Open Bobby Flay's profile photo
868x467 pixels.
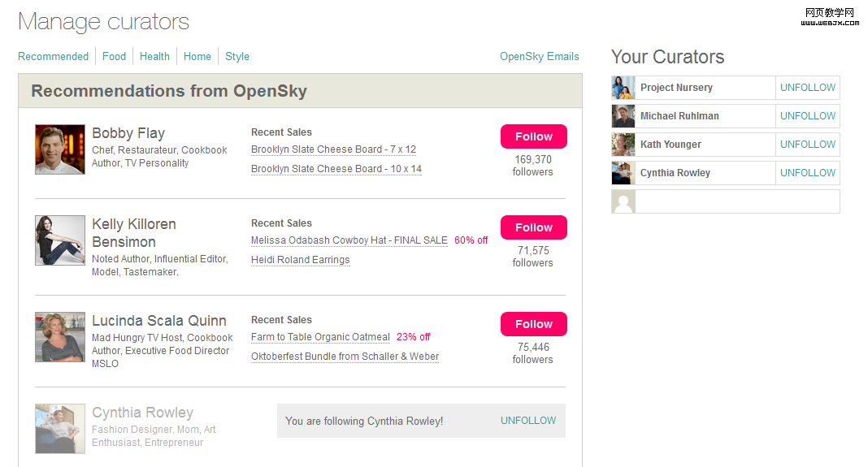pos(60,149)
